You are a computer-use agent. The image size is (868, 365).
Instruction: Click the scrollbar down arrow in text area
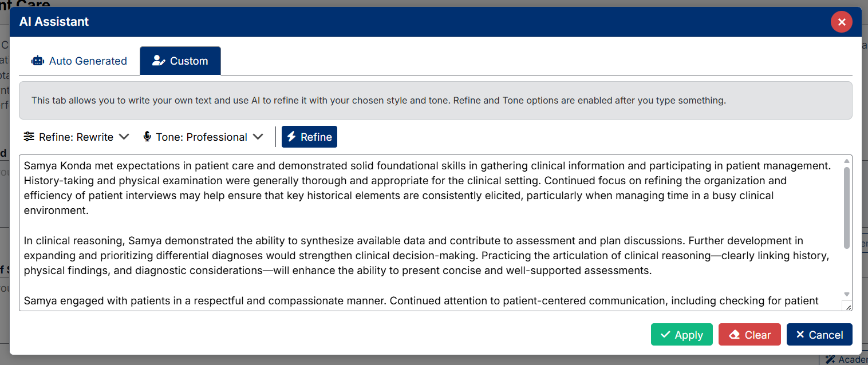(x=847, y=294)
